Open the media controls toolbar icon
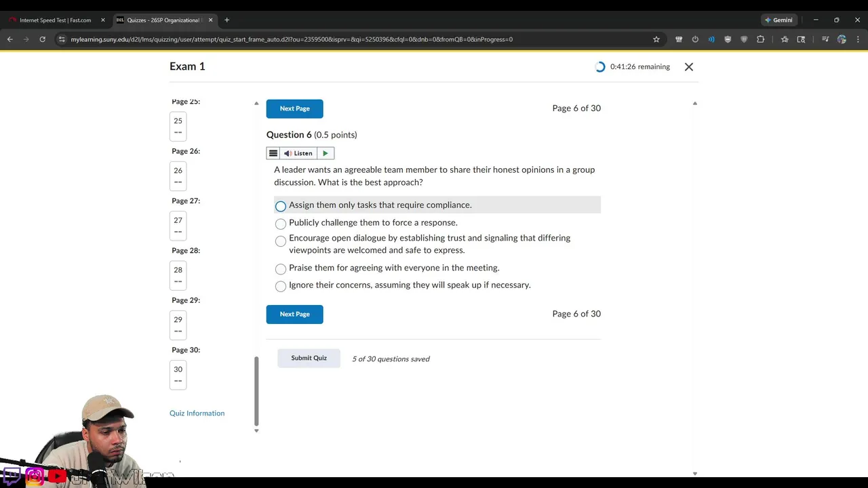This screenshot has height=488, width=868. (x=825, y=39)
